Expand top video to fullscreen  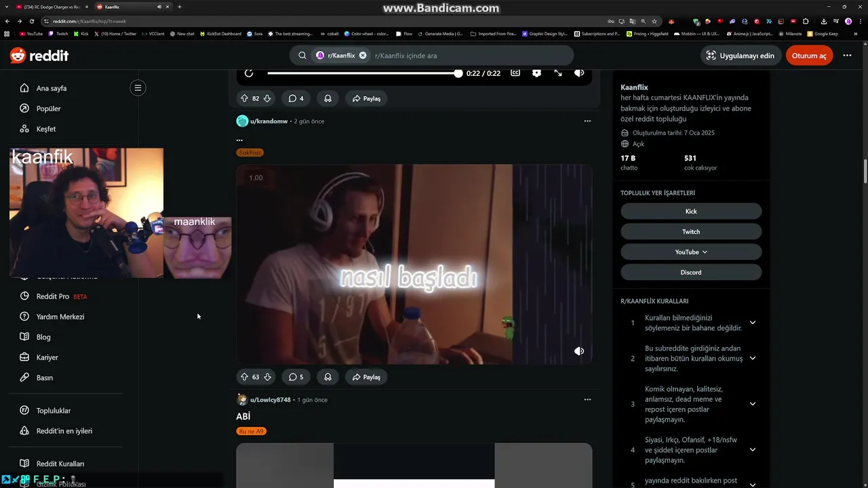tap(558, 73)
